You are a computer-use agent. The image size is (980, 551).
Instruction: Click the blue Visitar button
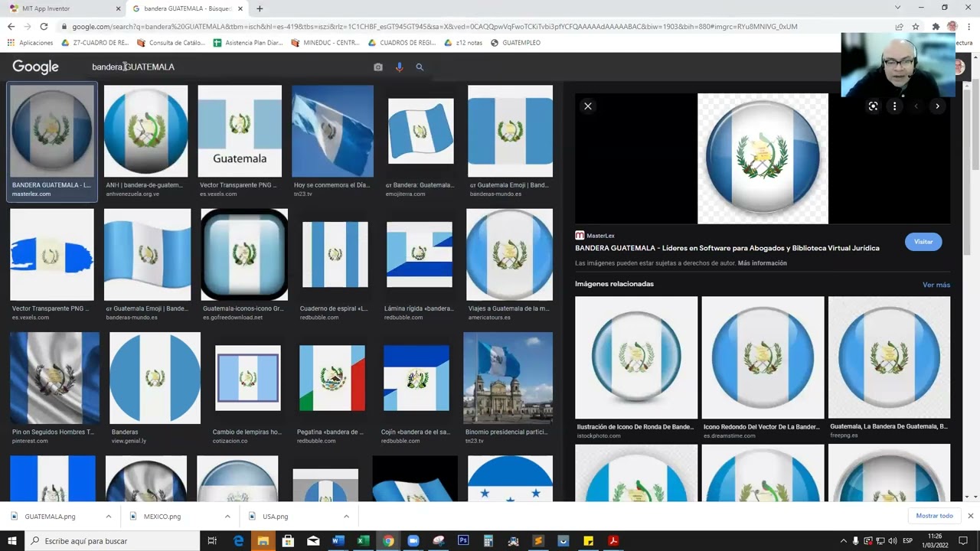tap(923, 242)
